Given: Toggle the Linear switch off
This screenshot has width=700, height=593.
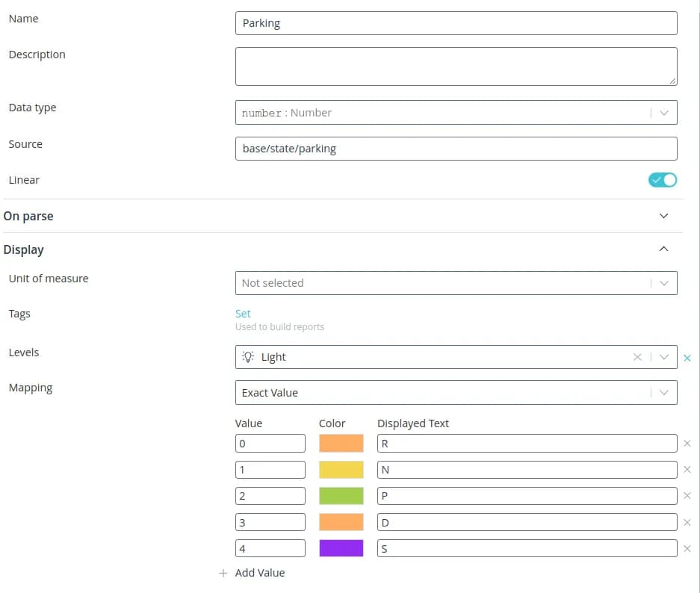Looking at the screenshot, I should (662, 180).
